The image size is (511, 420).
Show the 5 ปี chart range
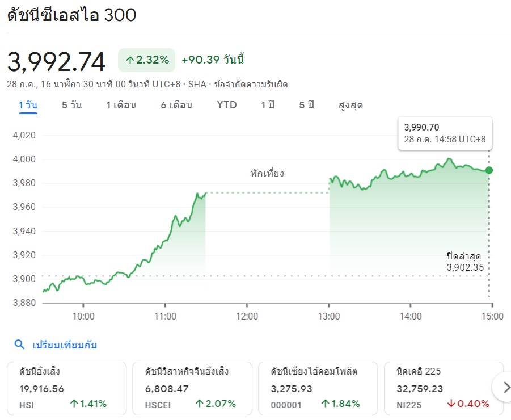click(x=307, y=105)
